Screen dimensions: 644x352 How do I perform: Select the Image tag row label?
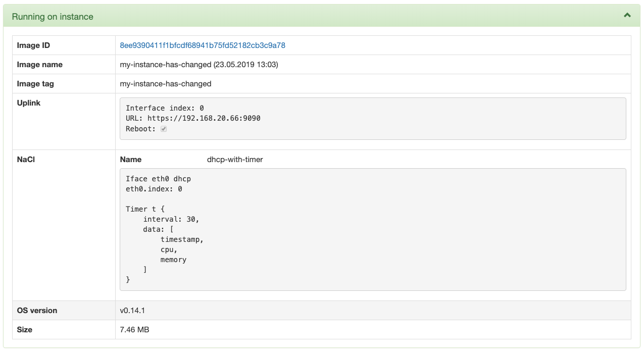pyautogui.click(x=35, y=84)
